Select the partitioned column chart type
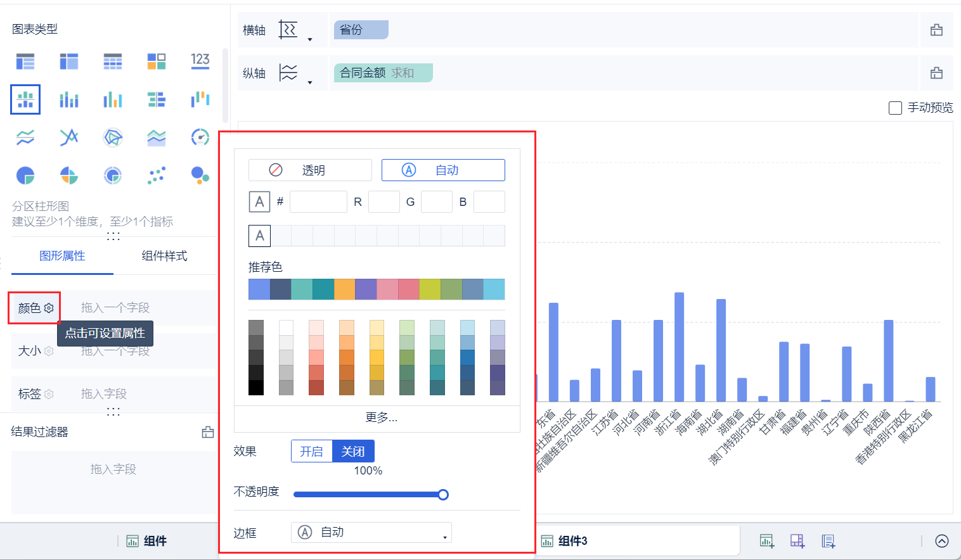This screenshot has height=560, width=961. [x=25, y=99]
